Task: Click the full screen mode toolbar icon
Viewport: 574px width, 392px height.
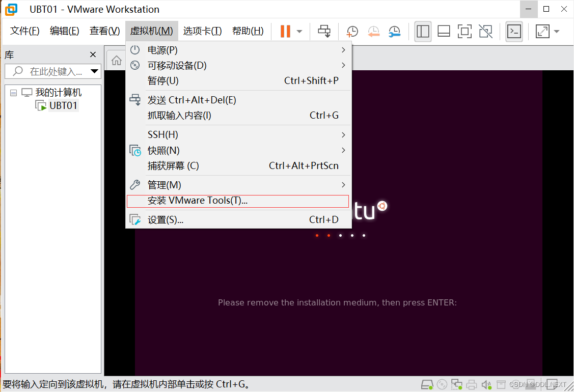Action: click(464, 31)
